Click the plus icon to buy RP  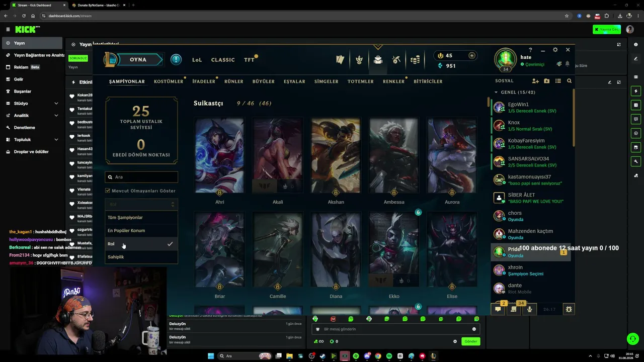pyautogui.click(x=471, y=55)
